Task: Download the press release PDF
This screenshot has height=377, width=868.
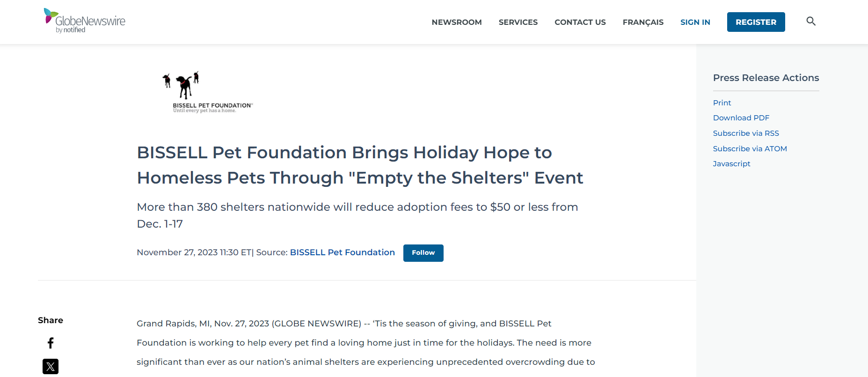Action: [741, 118]
